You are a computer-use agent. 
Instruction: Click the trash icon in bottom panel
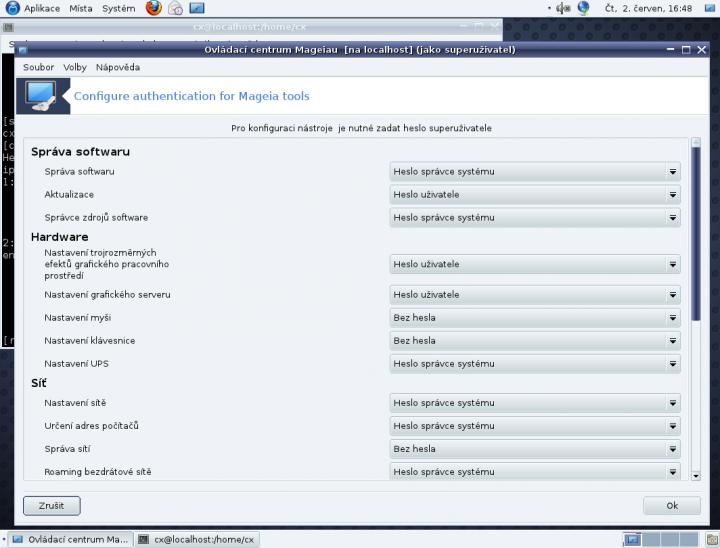tap(713, 539)
